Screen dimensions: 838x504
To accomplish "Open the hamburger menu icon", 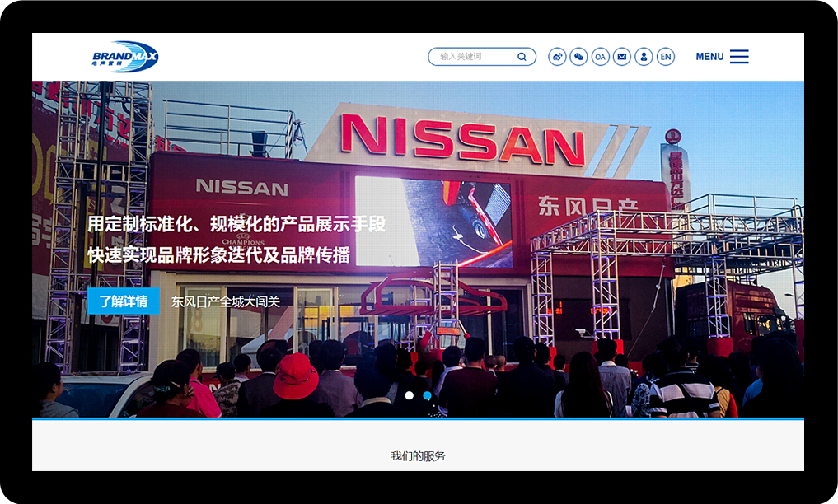I will click(x=739, y=57).
